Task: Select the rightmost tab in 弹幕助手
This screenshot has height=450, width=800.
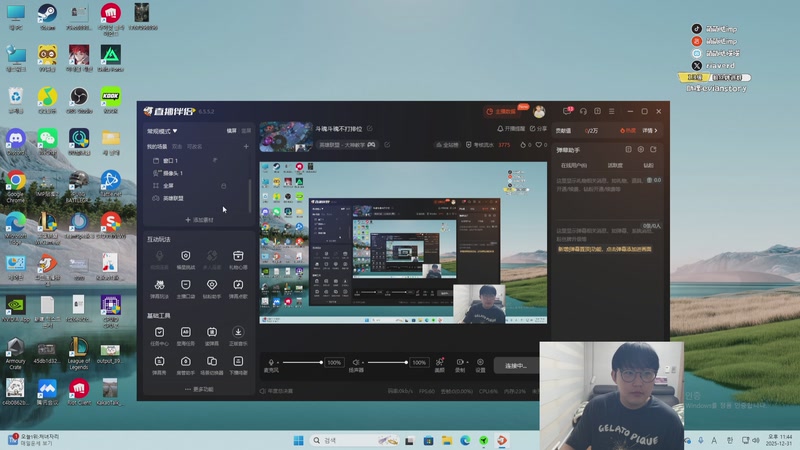Action: point(648,165)
